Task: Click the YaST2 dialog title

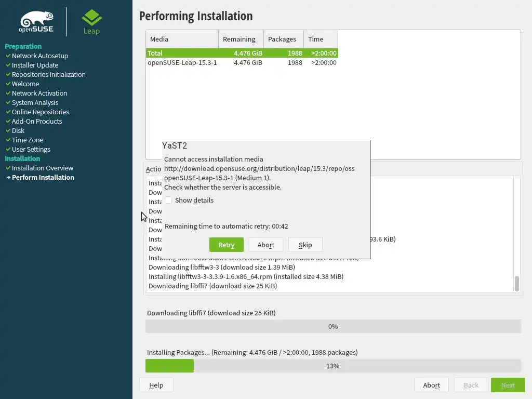Action: 175,145
